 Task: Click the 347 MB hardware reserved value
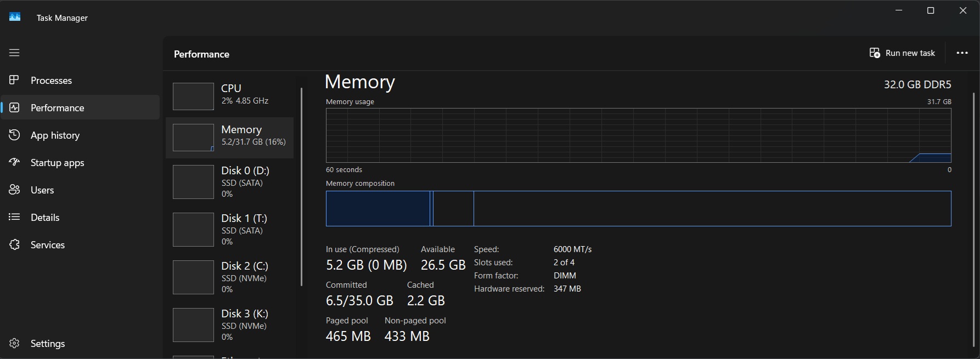tap(567, 289)
